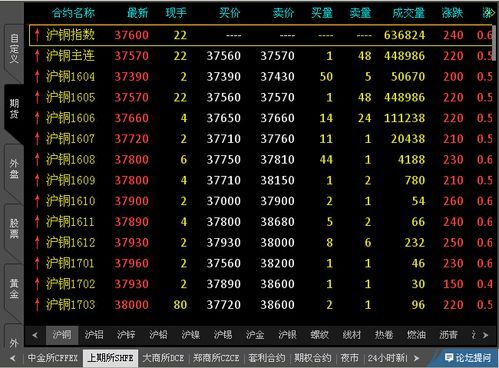Select the 沪铜1701 contract

point(261,263)
